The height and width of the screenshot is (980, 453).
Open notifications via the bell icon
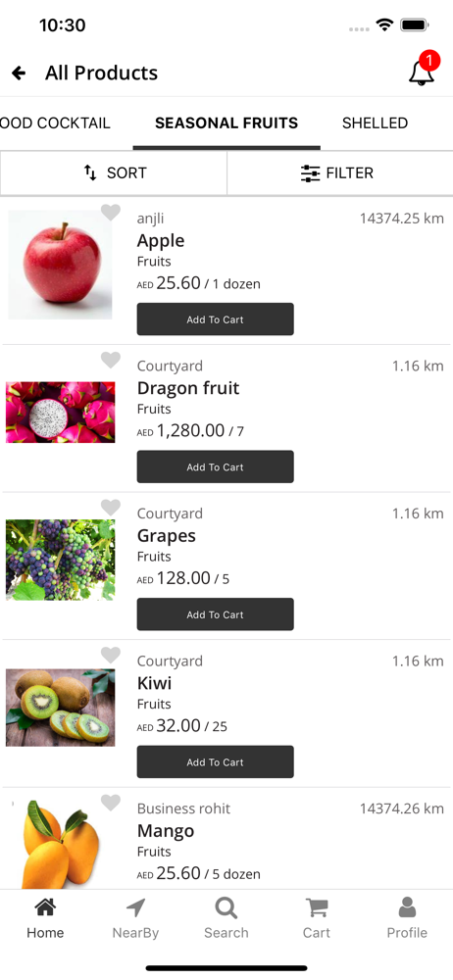click(x=423, y=71)
